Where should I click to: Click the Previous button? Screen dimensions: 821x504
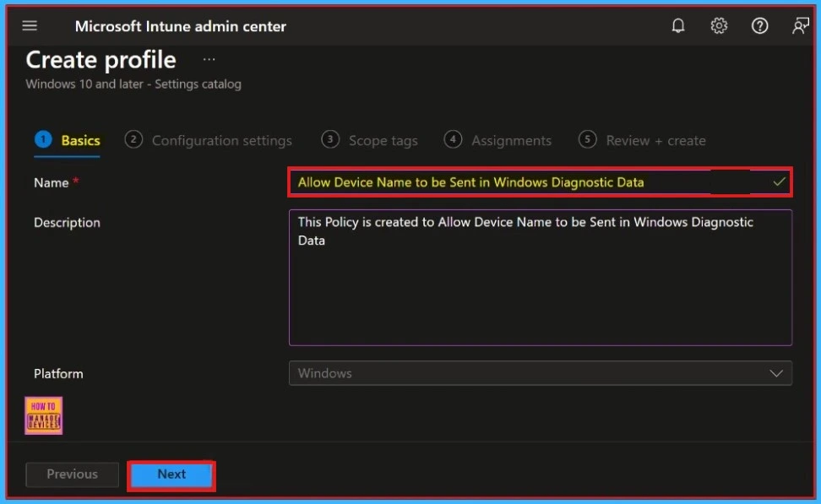(73, 474)
